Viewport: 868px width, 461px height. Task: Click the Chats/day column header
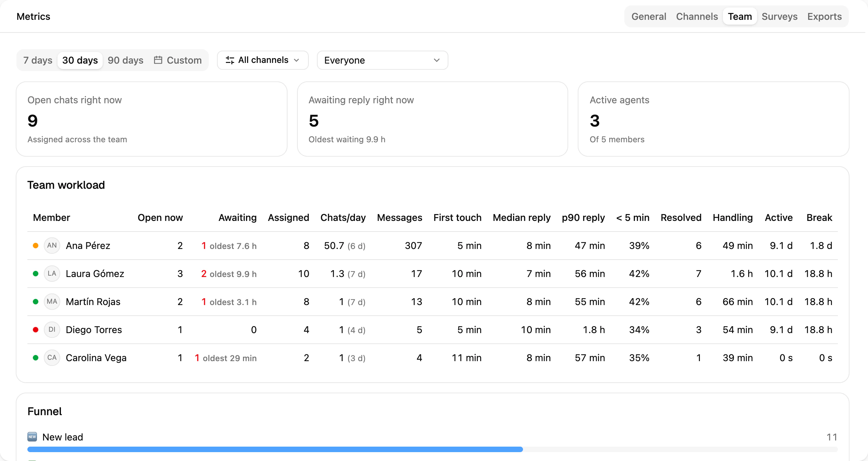(343, 218)
